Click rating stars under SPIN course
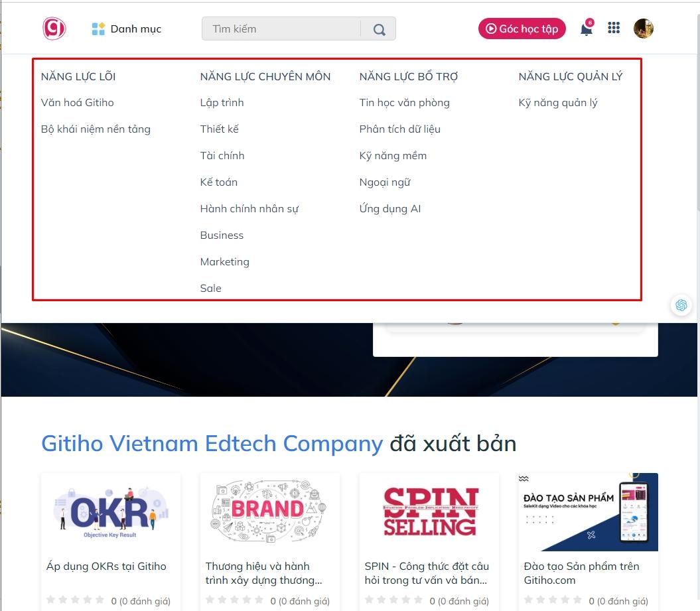This screenshot has width=700, height=611. point(393,600)
